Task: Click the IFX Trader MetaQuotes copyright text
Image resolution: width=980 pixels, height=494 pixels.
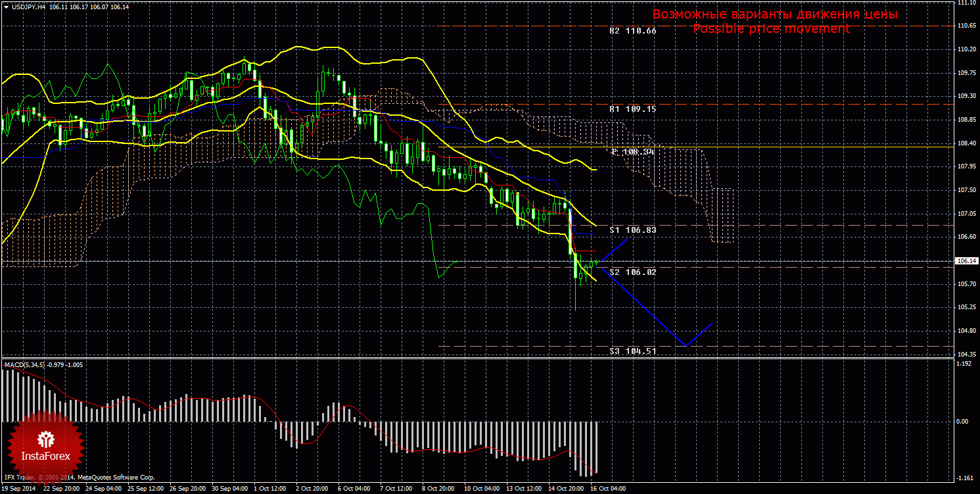Action: pyautogui.click(x=79, y=477)
